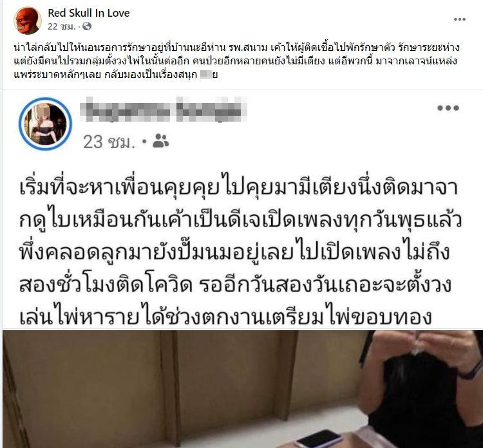Open the 23 ชม. shared post timestamp
The image size is (483, 448).
pos(109,142)
